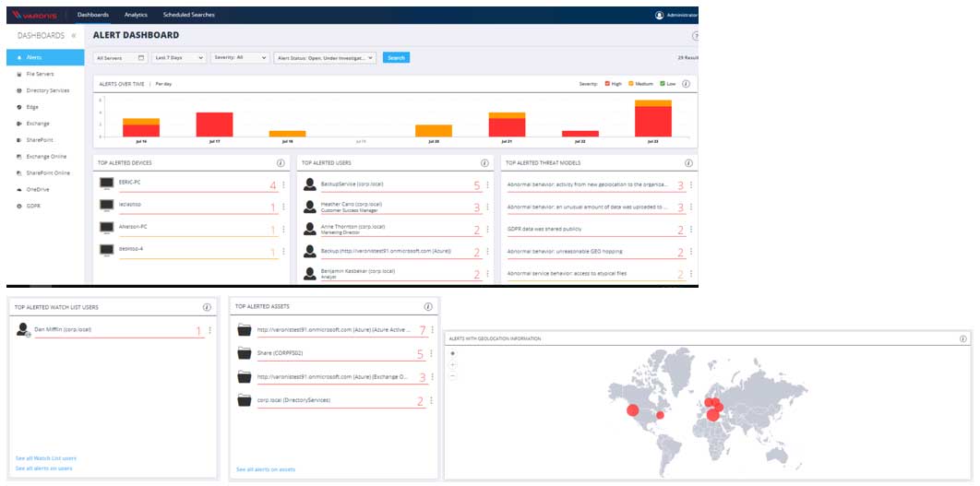This screenshot has height=486, width=980.
Task: Click the corp.local (DirectoryServices) folder icon
Action: click(x=245, y=400)
